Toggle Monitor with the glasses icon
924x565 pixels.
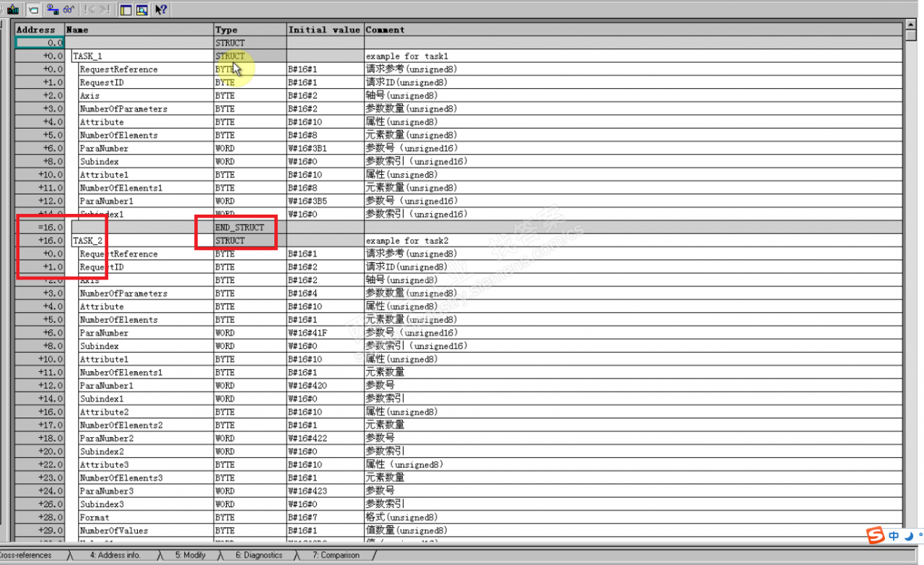coord(69,9)
